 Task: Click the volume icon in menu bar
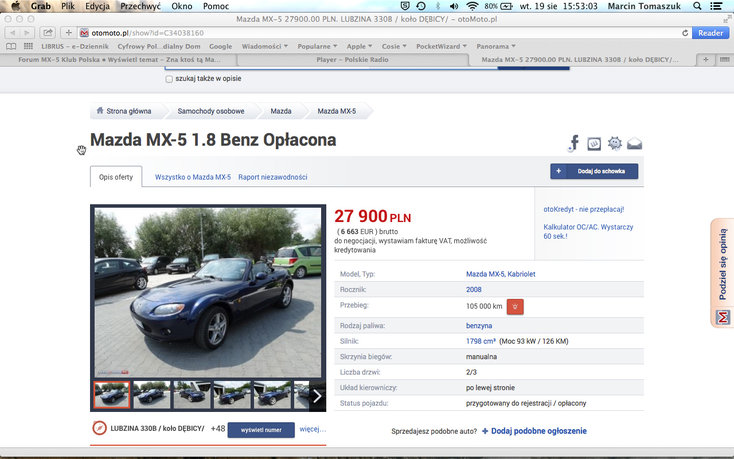point(454,6)
